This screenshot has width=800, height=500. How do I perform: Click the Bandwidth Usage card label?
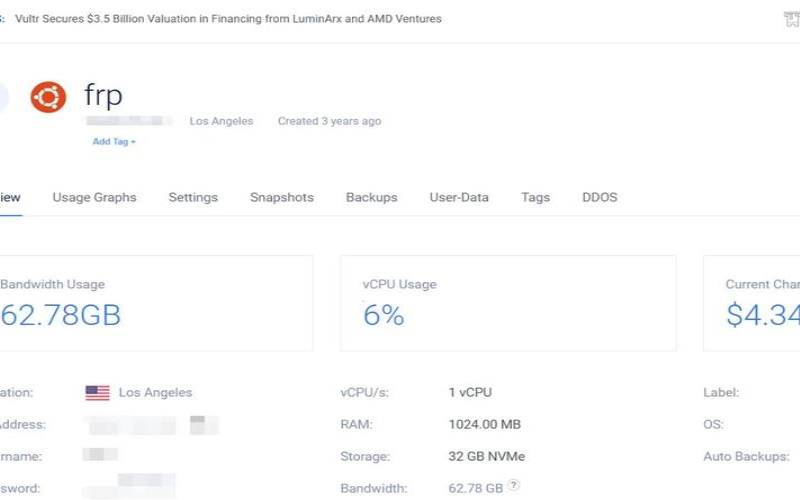pyautogui.click(x=53, y=284)
